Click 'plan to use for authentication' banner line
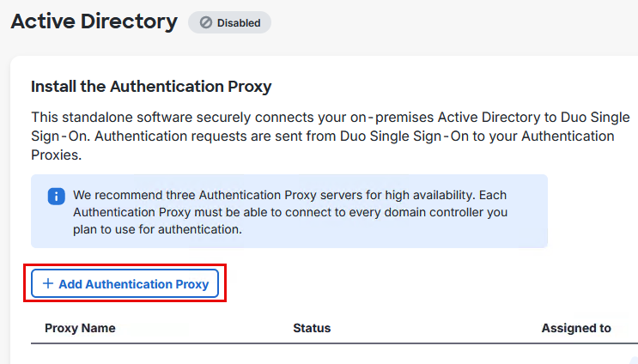Viewport: 638px width, 364px height. [157, 229]
